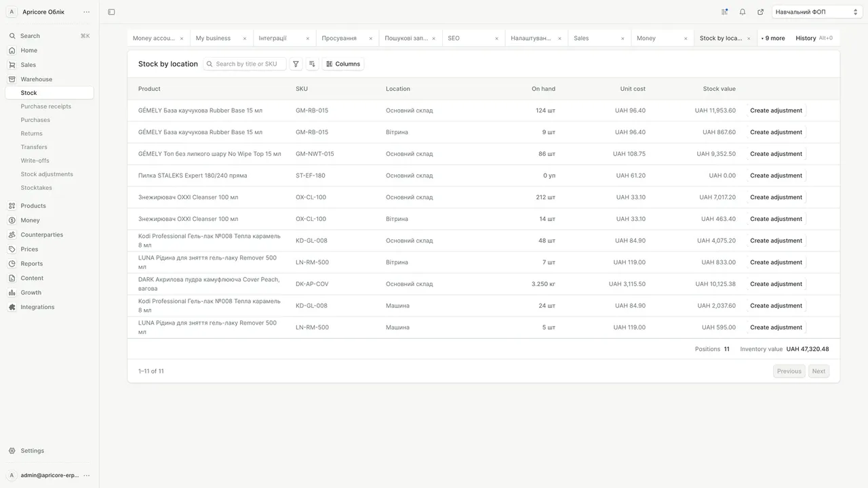This screenshot has width=868, height=488.
Task: Open Stocktakes in sidebar
Action: coord(36,188)
